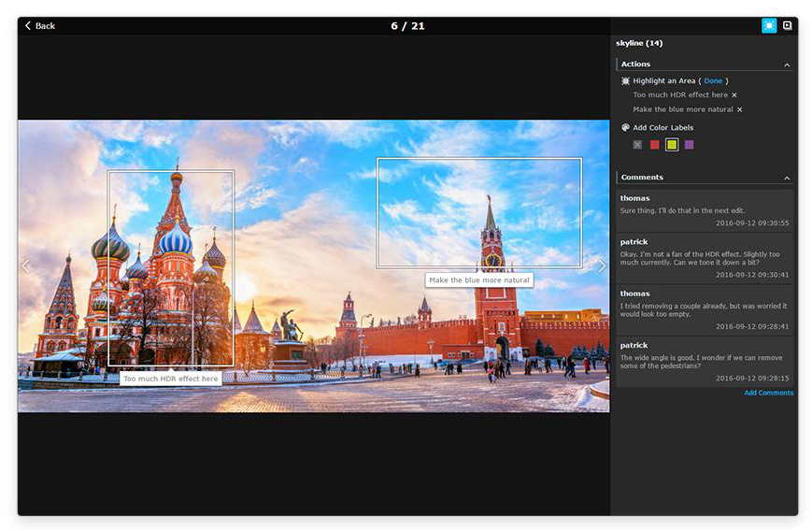The image size is (812, 530).
Task: Collapse the Actions section
Action: pos(787,65)
